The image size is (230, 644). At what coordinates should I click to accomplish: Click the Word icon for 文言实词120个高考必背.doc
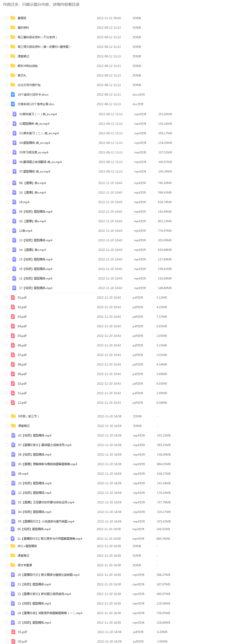pyautogui.click(x=13, y=104)
